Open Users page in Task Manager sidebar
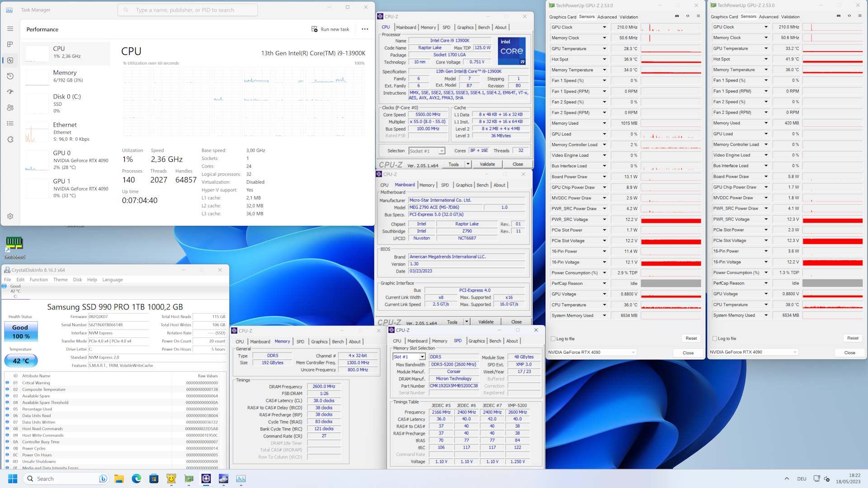The image size is (868, 488). click(10, 108)
